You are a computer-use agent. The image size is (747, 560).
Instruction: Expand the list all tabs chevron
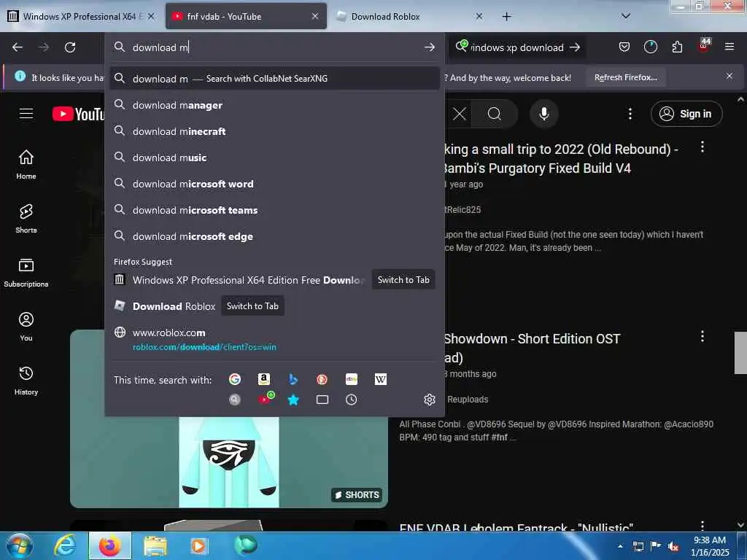point(625,16)
